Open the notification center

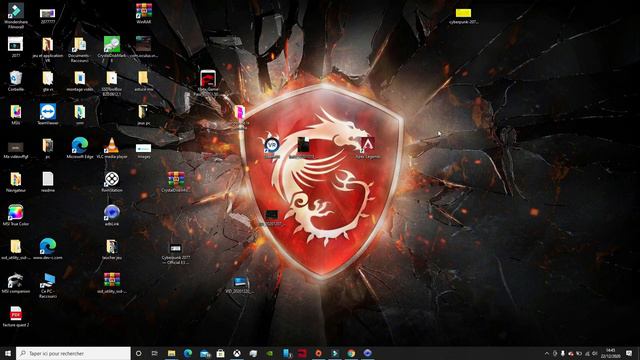[629, 353]
